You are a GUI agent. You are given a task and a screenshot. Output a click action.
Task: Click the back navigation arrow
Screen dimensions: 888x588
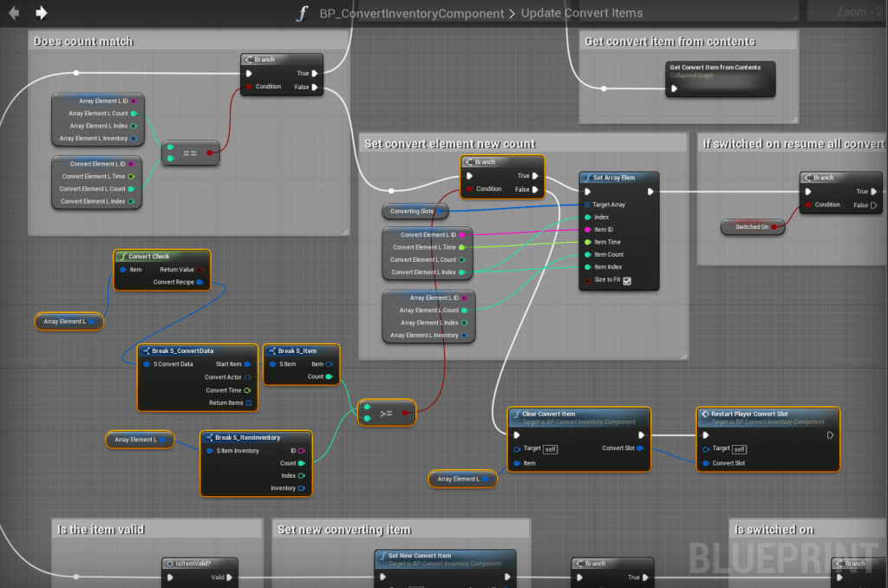coord(14,13)
